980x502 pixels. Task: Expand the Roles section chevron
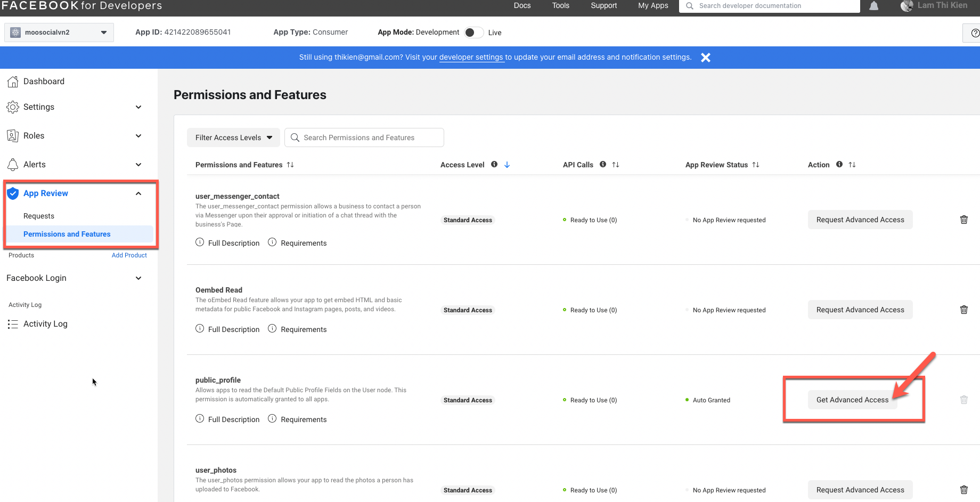(138, 136)
